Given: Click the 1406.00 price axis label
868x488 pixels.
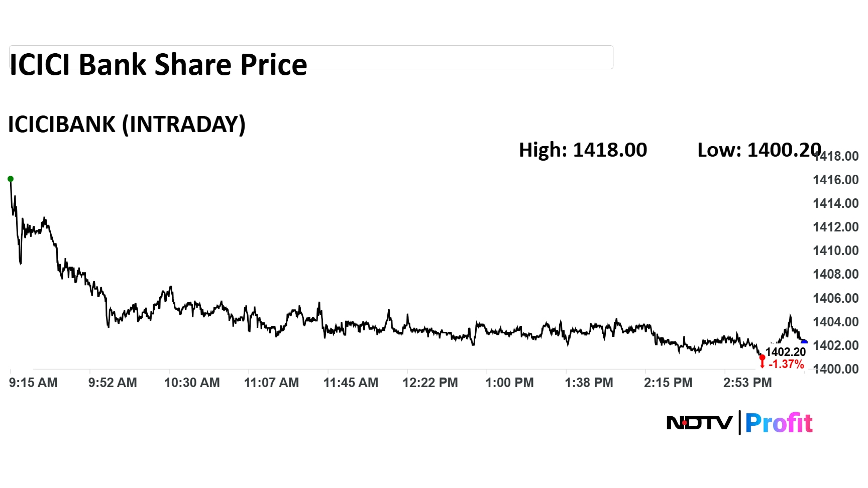Looking at the screenshot, I should click(x=836, y=298).
